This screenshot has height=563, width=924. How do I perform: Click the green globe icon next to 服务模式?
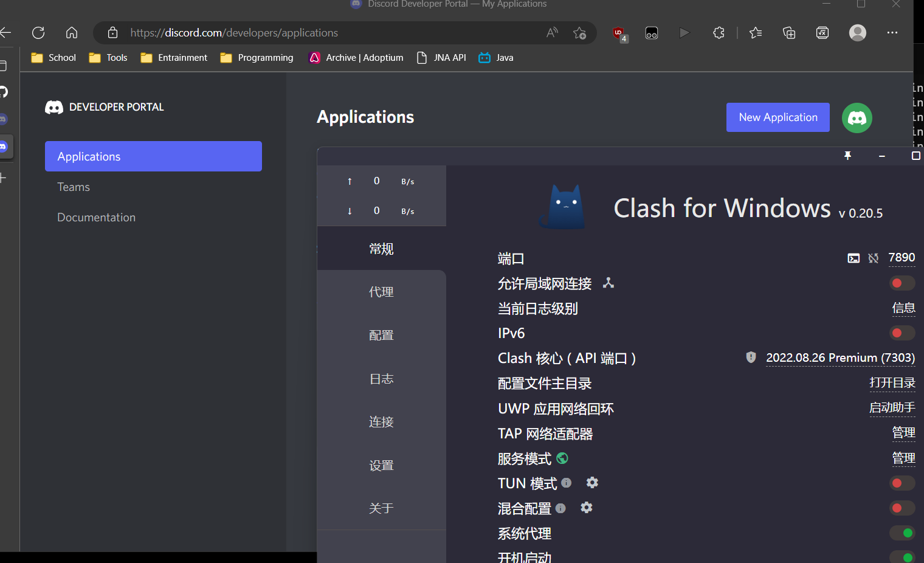click(562, 458)
